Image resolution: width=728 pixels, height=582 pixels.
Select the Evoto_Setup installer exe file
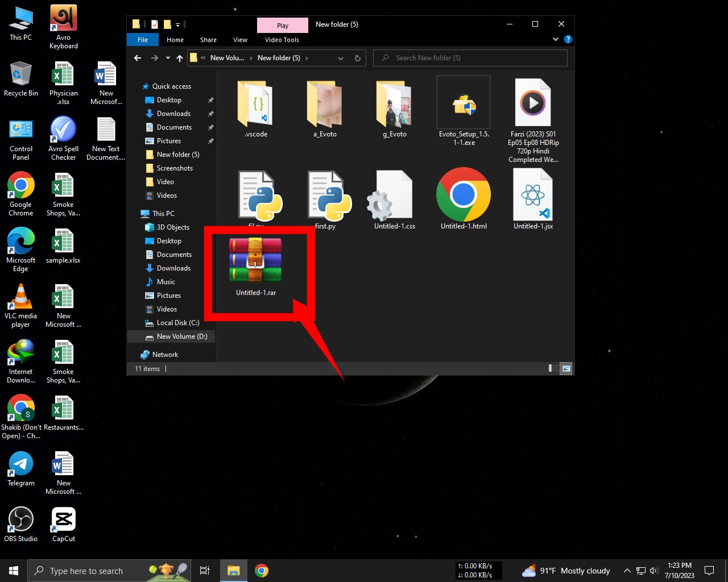pyautogui.click(x=464, y=104)
